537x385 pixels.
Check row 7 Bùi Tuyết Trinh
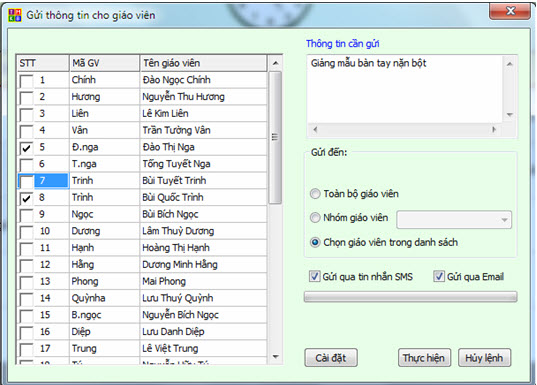click(x=26, y=182)
